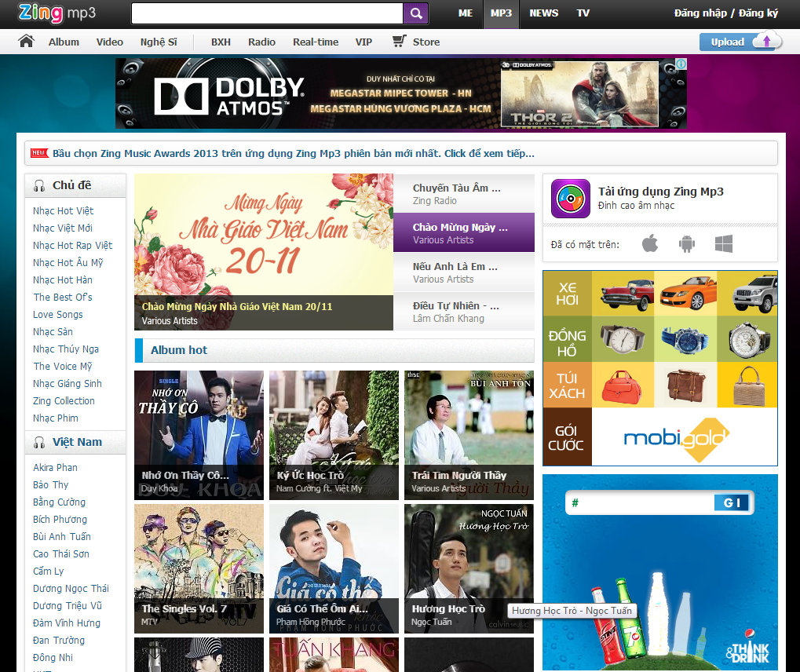
Task: Click the headphones icon beside Việt Nam
Action: point(39,443)
